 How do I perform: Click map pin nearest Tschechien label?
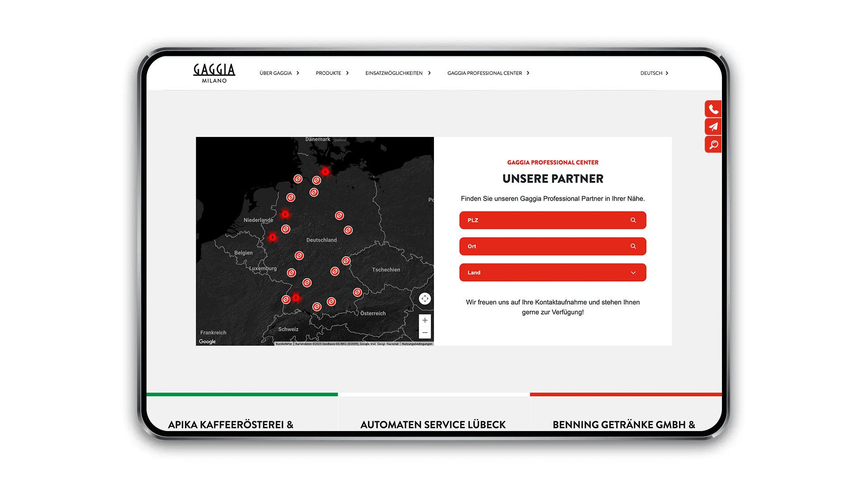click(346, 261)
